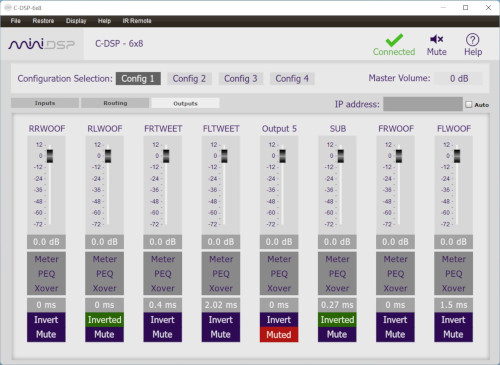Show the Meter for the FRWOOF channel

395,259
